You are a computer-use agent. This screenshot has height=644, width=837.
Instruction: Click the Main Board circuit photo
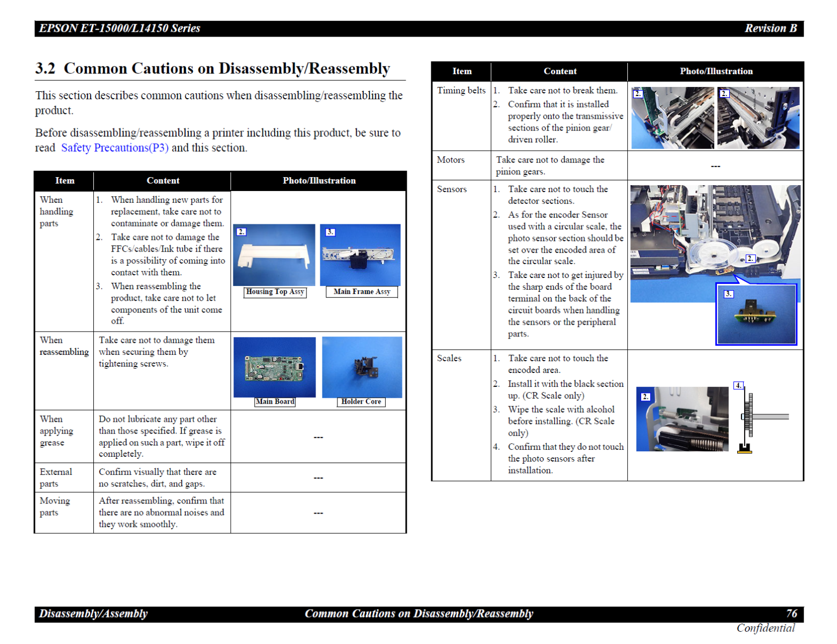tap(274, 367)
